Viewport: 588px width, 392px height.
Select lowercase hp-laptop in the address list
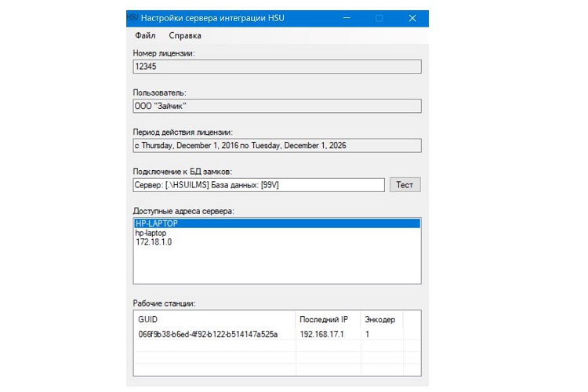[x=152, y=233]
